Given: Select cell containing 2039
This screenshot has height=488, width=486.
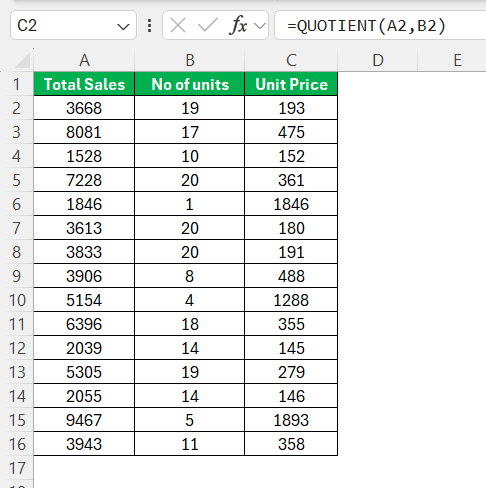Looking at the screenshot, I should click(x=84, y=348).
